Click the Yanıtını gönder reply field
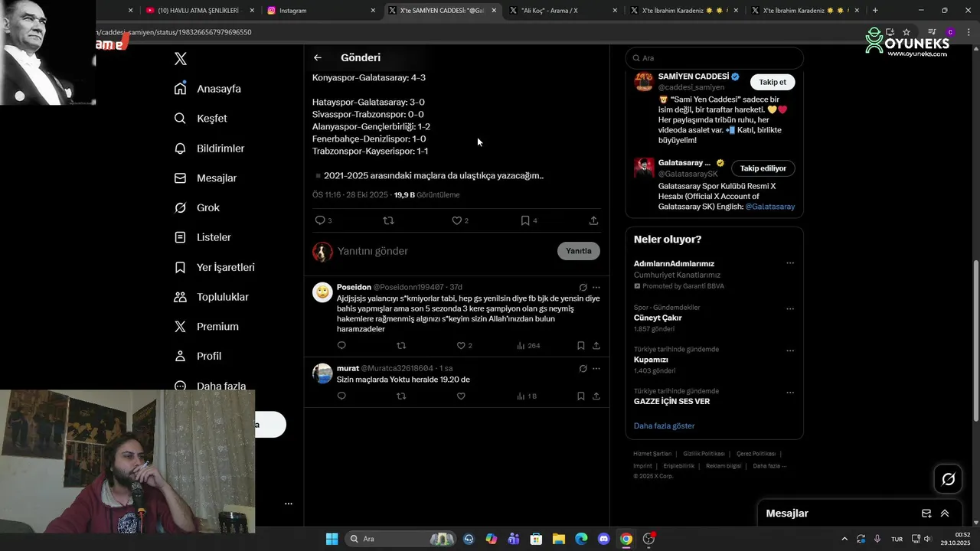Viewport: 980px width, 551px height. (x=444, y=251)
